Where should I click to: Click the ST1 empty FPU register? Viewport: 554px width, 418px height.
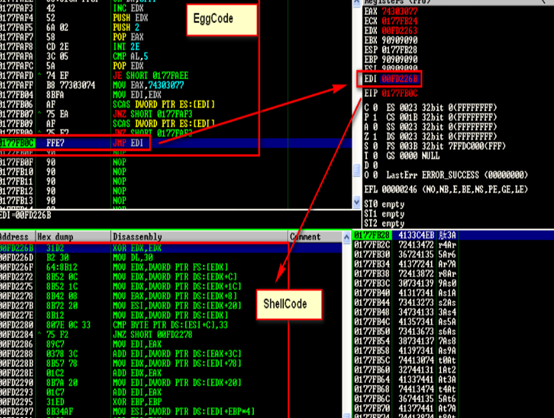[384, 214]
